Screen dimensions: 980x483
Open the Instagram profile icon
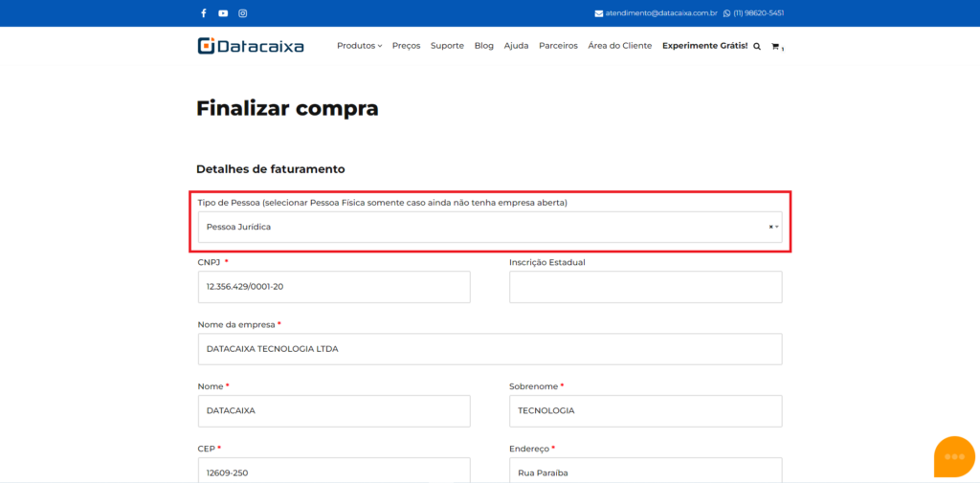(242, 13)
